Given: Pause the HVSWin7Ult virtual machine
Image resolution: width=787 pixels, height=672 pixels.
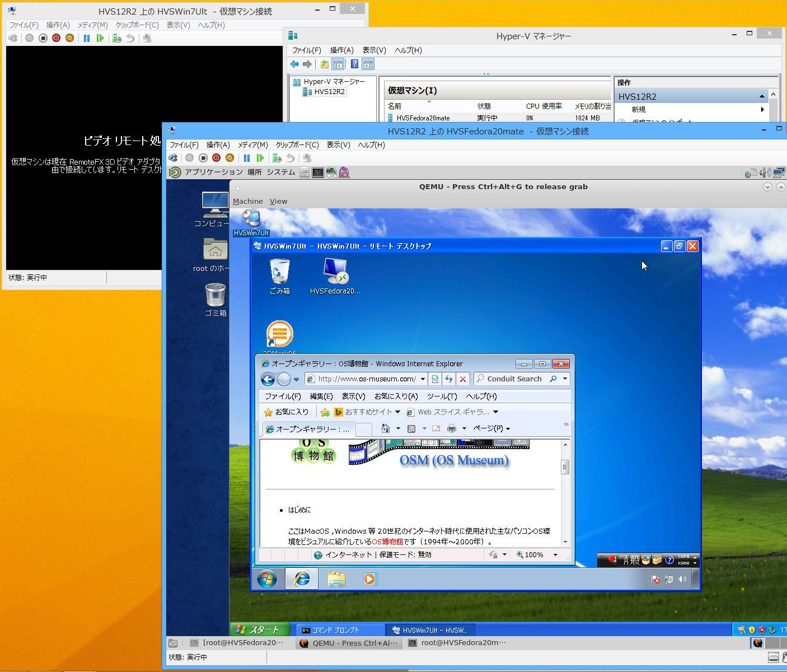Looking at the screenshot, I should [87, 38].
